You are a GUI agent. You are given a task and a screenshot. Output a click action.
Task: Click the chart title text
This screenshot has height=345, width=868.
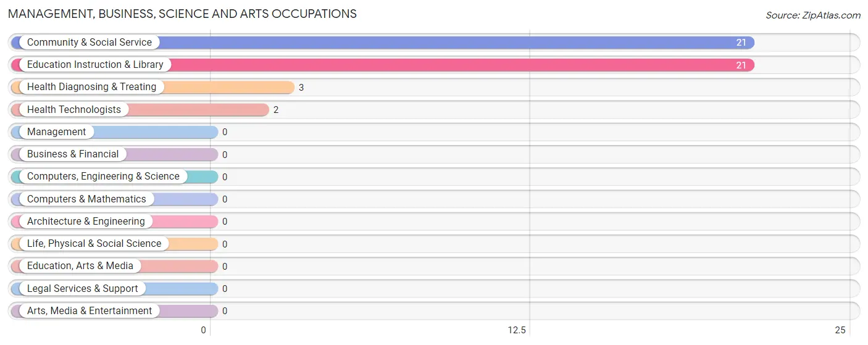tap(183, 14)
